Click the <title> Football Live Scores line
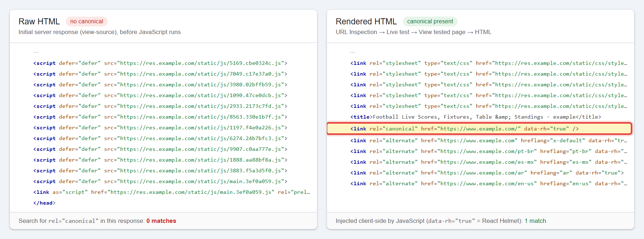Viewport: 644px width, 239px height. [x=476, y=117]
